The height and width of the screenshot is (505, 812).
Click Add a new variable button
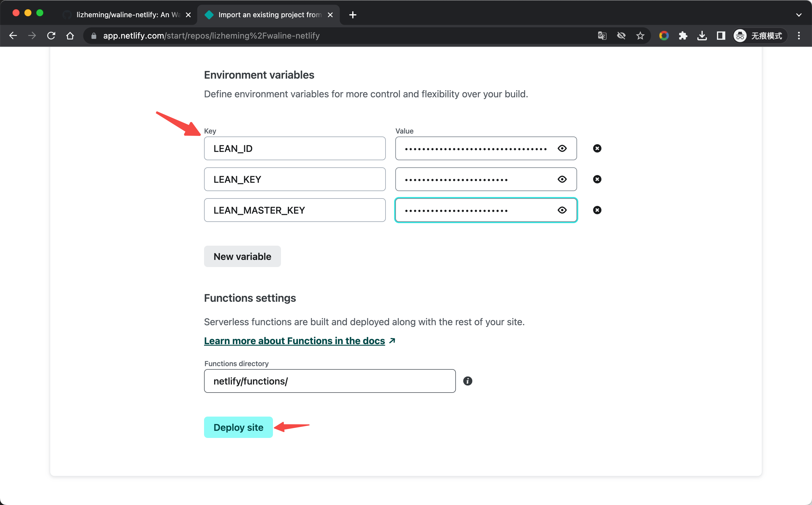click(241, 256)
